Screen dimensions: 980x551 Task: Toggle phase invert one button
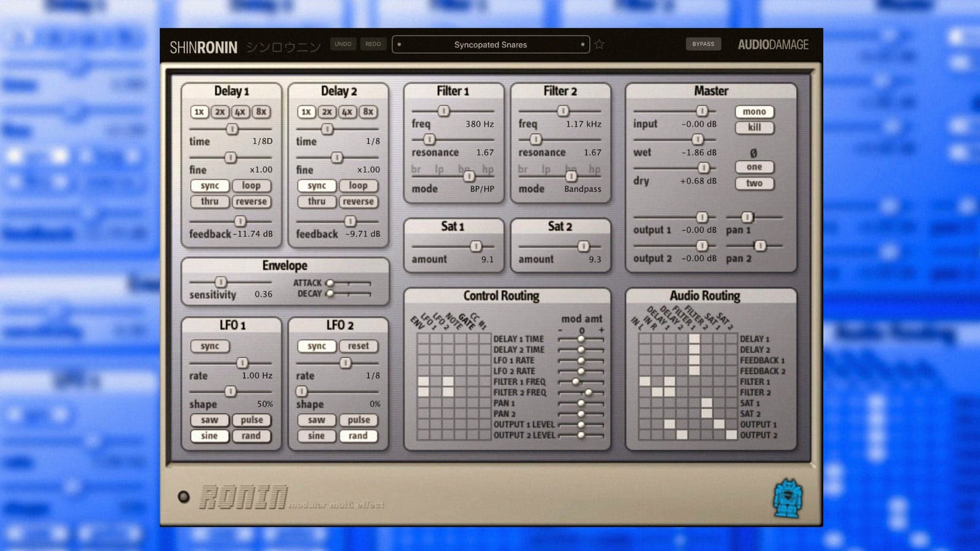click(755, 167)
